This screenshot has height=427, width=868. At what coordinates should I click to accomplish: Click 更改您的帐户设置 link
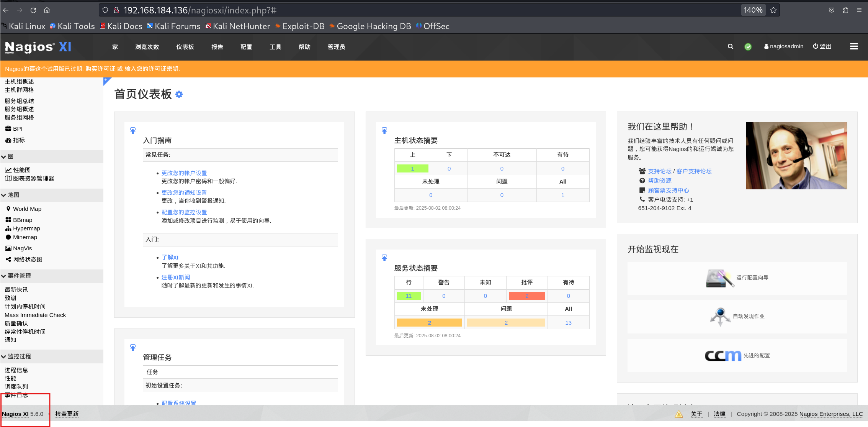point(184,173)
